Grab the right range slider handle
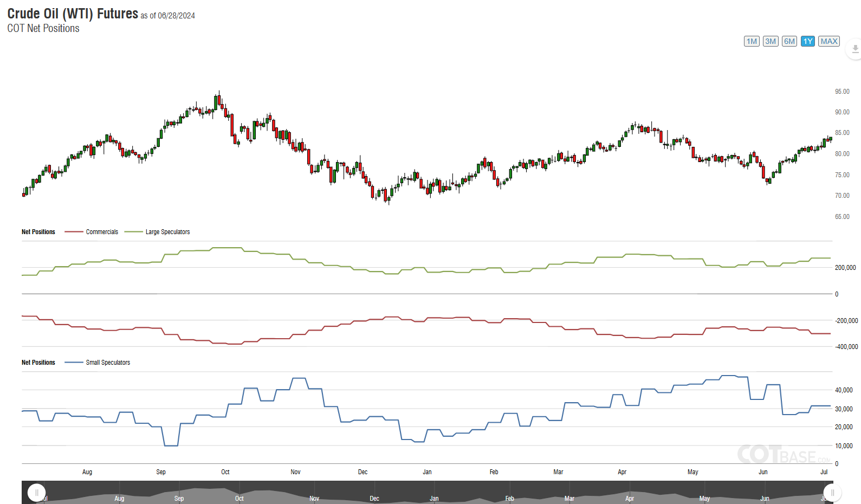Viewport: 861px width, 504px height. click(832, 493)
